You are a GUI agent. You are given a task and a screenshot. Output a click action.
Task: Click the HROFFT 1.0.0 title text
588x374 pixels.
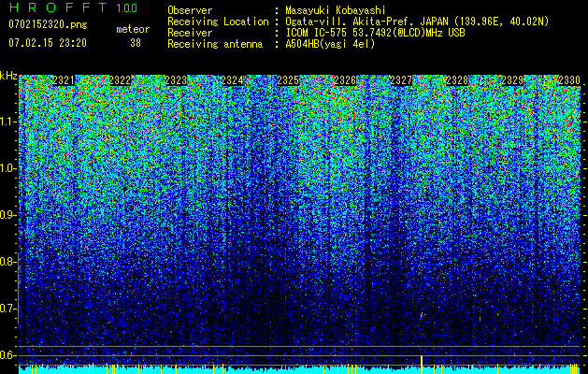pos(73,7)
